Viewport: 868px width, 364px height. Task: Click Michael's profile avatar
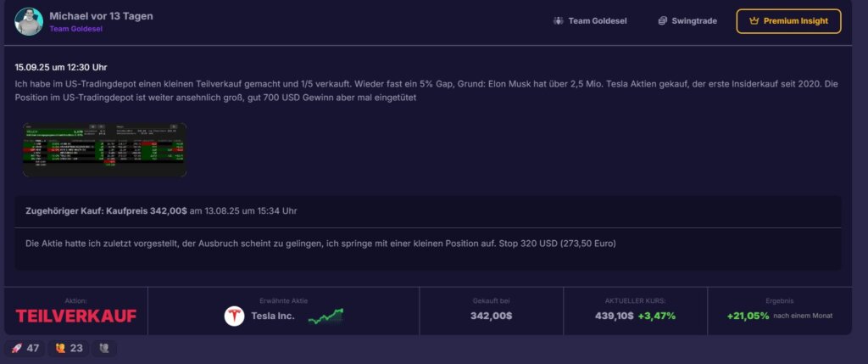29,21
